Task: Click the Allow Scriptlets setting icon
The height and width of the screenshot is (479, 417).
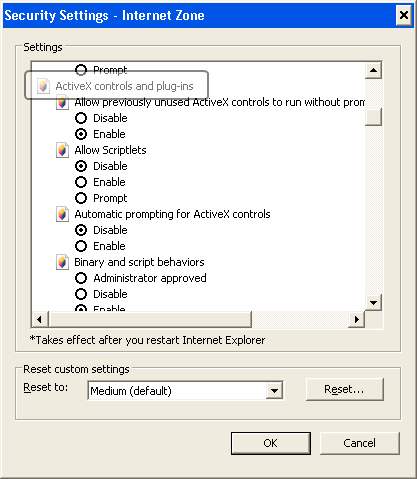Action: (x=62, y=150)
